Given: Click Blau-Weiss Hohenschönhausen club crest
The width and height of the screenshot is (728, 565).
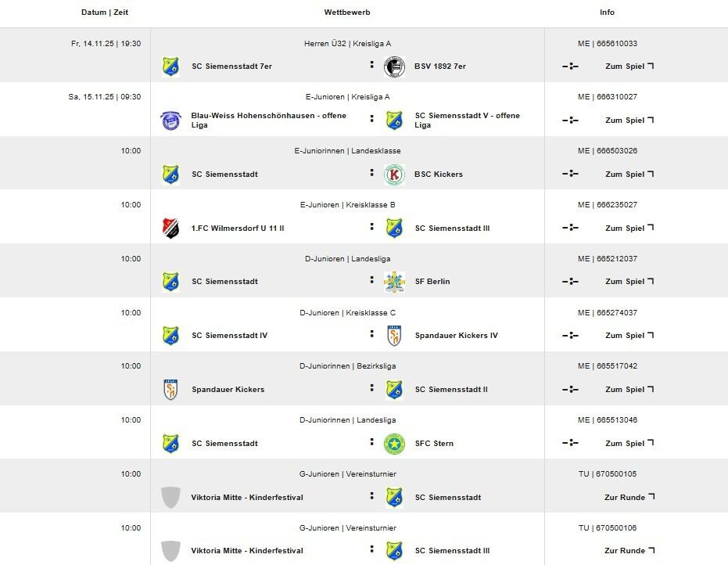Looking at the screenshot, I should 170,121.
